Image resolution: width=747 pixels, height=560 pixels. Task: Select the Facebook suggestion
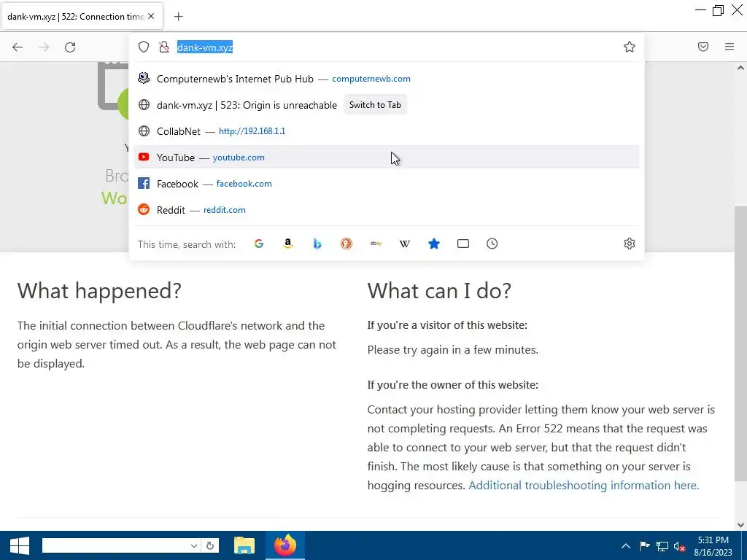(x=387, y=183)
